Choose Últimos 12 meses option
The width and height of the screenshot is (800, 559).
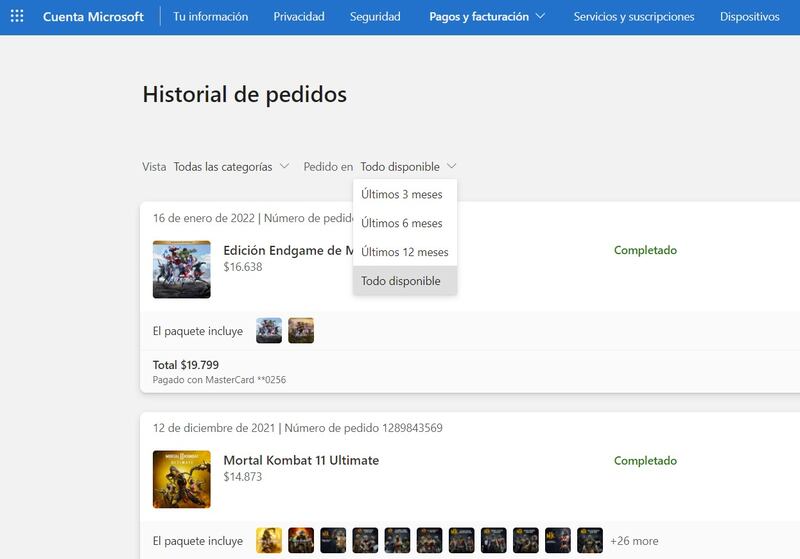(405, 252)
